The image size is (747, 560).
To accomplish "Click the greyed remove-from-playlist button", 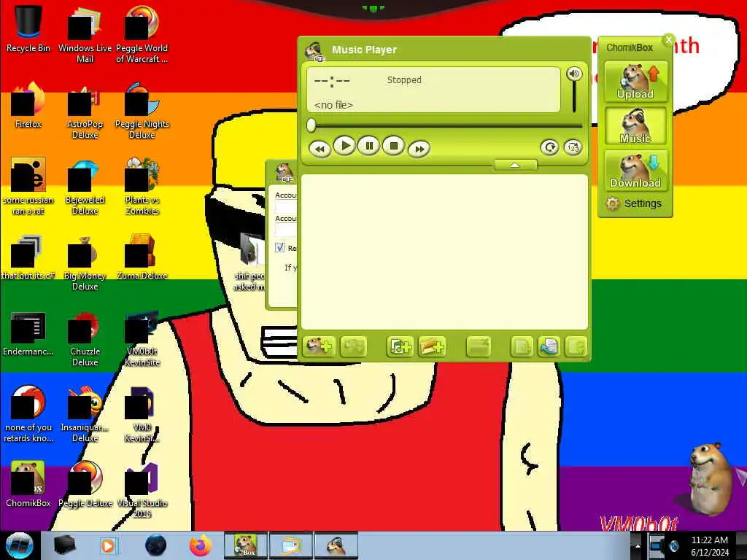I will click(x=479, y=346).
